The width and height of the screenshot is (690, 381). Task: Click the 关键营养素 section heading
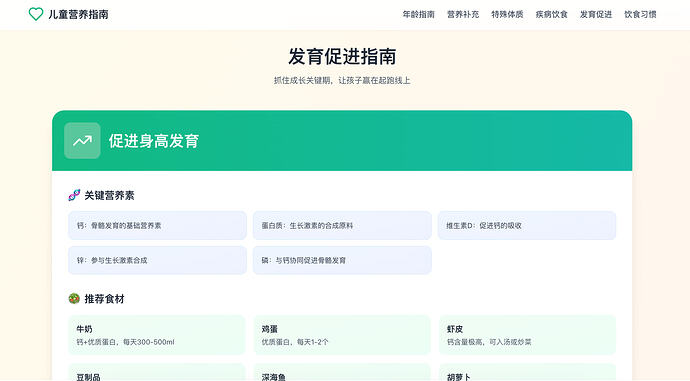point(109,195)
